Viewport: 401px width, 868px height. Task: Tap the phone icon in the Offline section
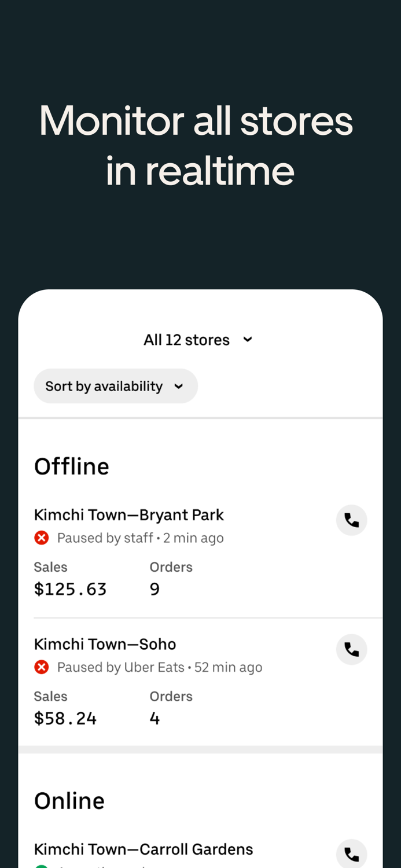[352, 520]
